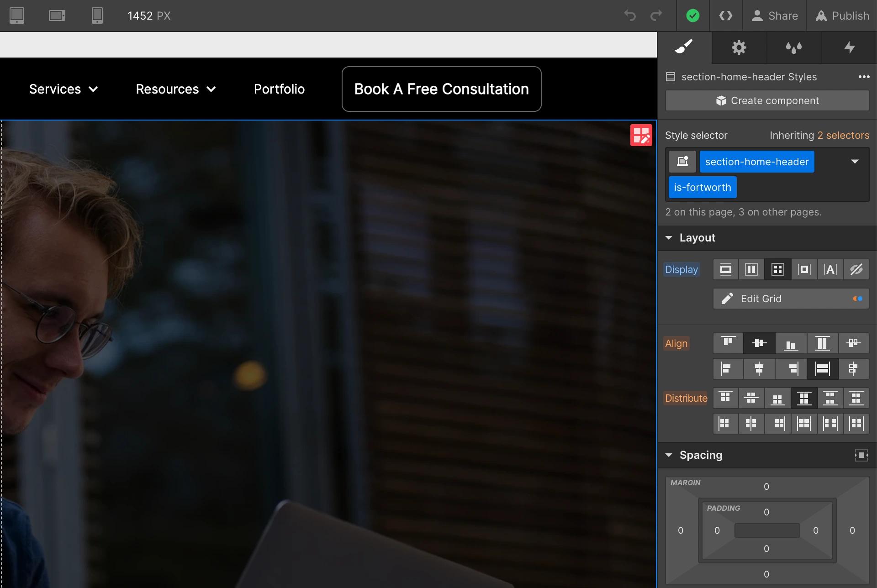Open the Style panel brush tab
877x588 pixels.
click(x=684, y=47)
